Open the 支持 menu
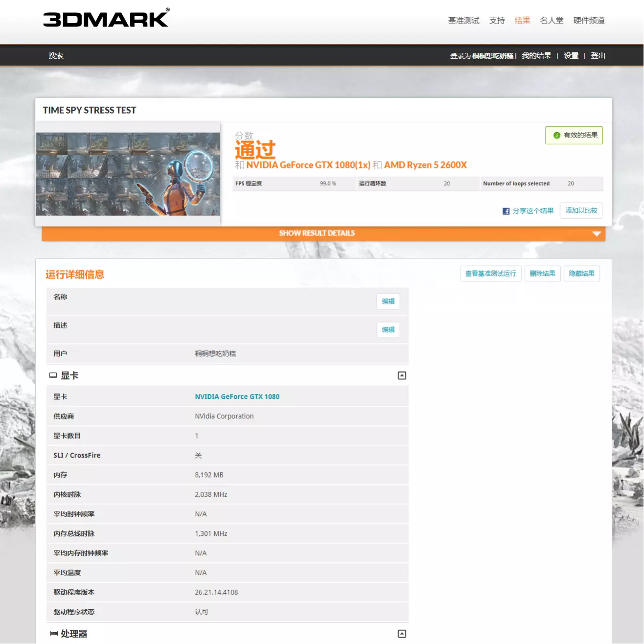Viewport: 644px width, 644px height. point(497,21)
